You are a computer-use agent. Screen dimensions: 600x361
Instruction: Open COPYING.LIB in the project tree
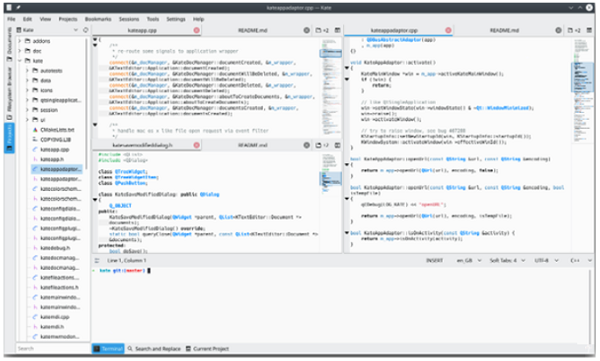(57, 140)
